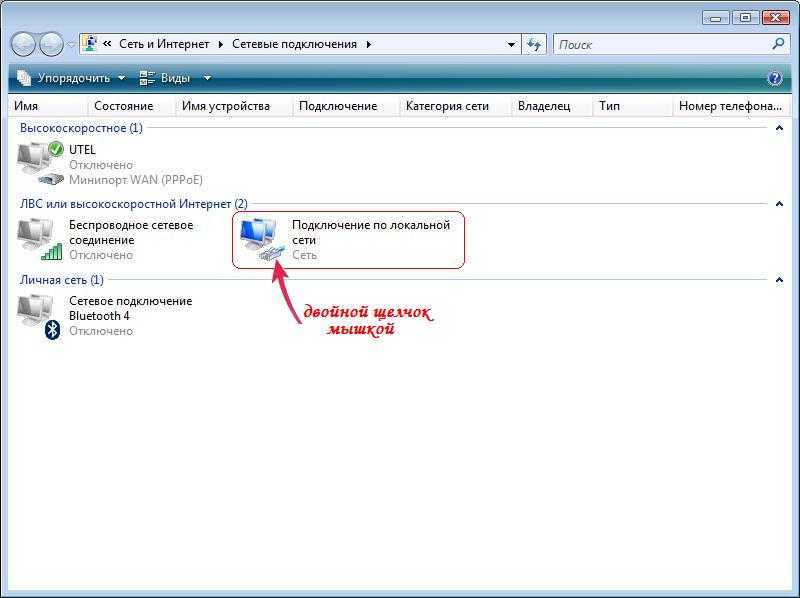Select the local area connection icon
The height and width of the screenshot is (598, 800).
pos(262,239)
